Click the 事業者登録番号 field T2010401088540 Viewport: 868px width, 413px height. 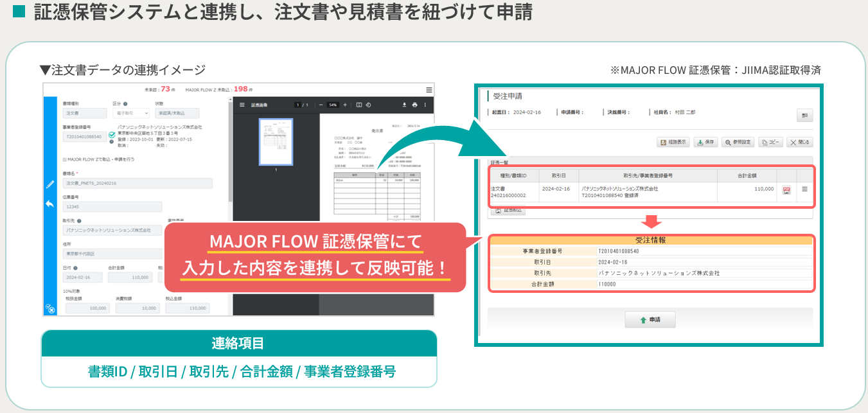click(x=84, y=137)
